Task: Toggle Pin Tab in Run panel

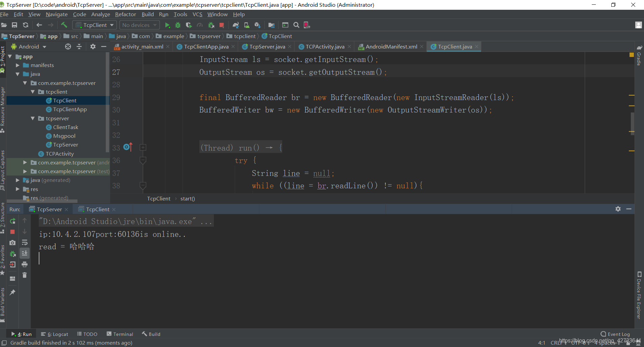Action: tap(12, 292)
